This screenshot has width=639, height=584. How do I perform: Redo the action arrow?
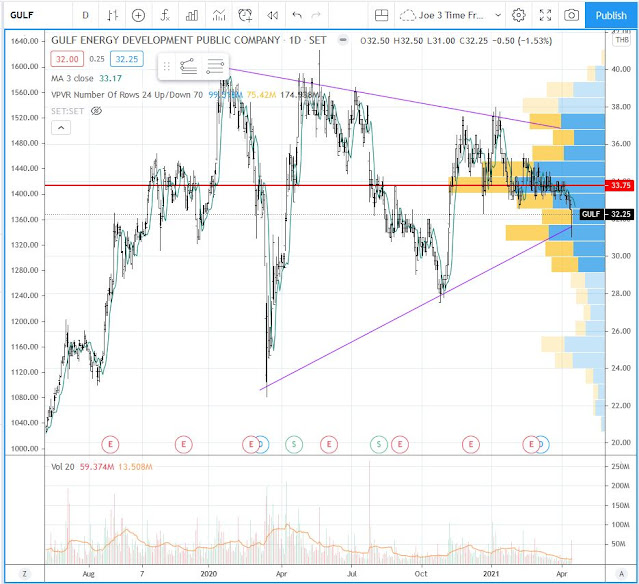(316, 15)
